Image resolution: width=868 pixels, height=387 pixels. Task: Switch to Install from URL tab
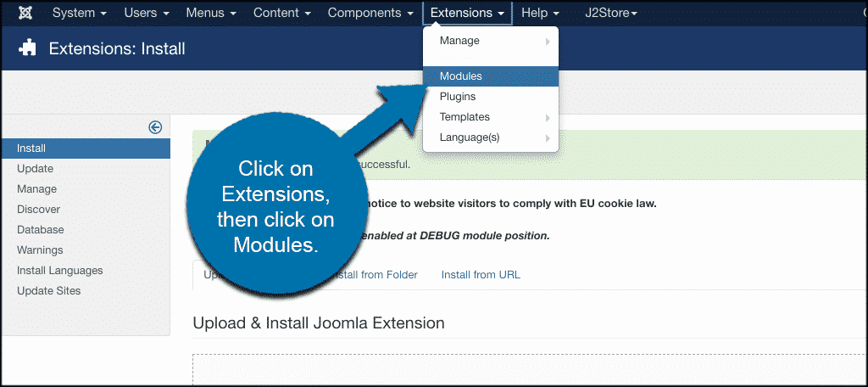click(x=481, y=274)
